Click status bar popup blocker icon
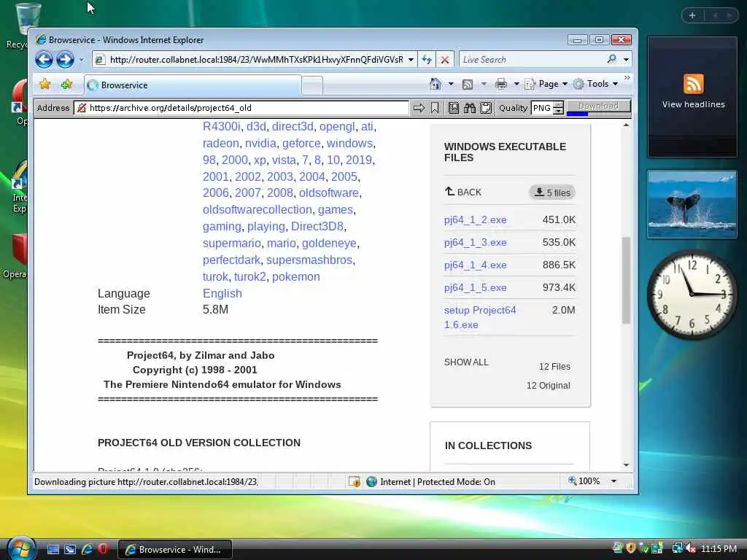This screenshot has width=747, height=560. click(x=354, y=481)
